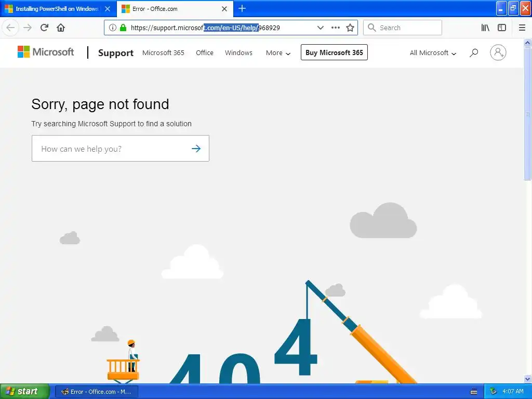Click Try searching Microsoft Support text
Image resolution: width=532 pixels, height=399 pixels.
(x=111, y=124)
